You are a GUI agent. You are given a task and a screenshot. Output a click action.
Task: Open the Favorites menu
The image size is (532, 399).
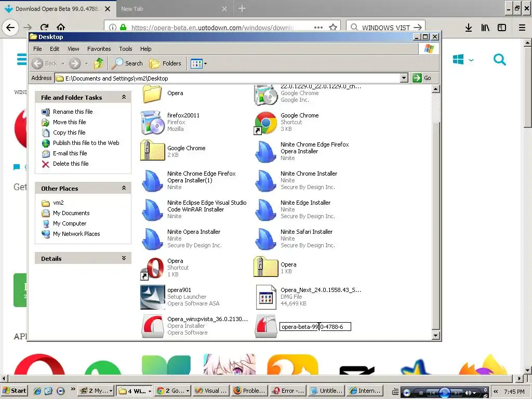[99, 49]
